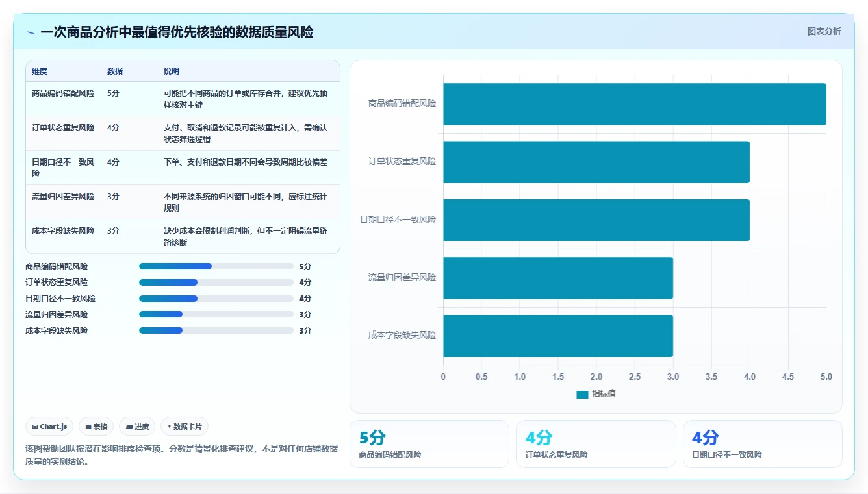Click the 指标值 legend label
This screenshot has height=494, width=868.
pyautogui.click(x=604, y=395)
